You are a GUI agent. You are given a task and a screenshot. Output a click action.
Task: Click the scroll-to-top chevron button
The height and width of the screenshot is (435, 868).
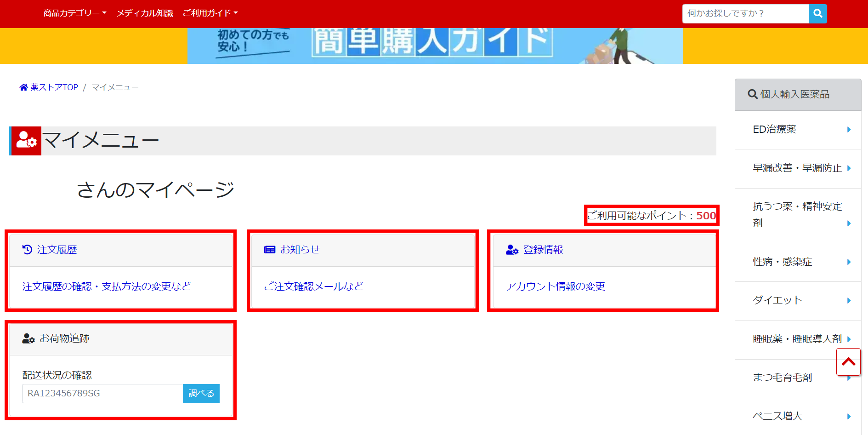point(848,362)
